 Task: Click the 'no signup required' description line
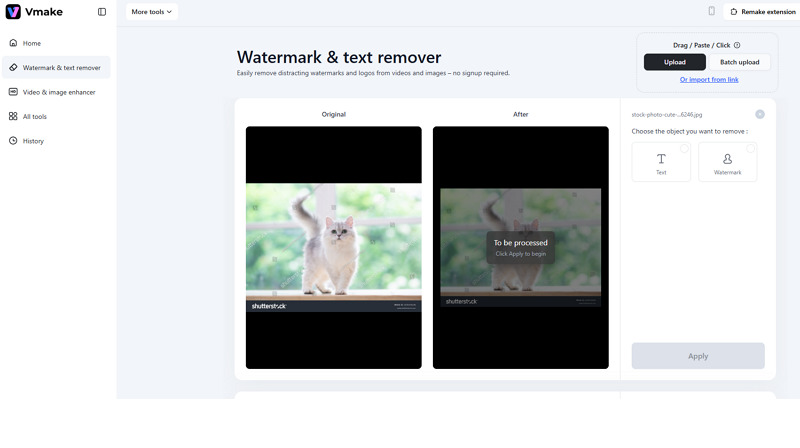tap(373, 73)
